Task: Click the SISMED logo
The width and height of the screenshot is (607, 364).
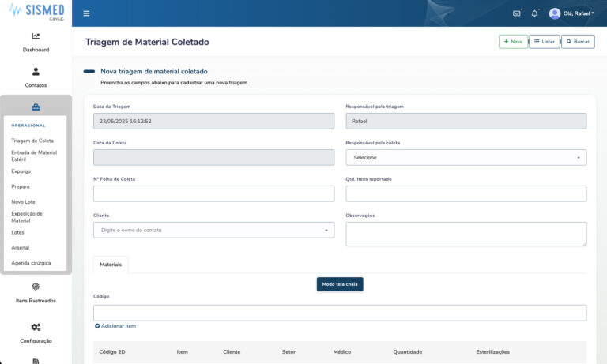Action: [36, 13]
